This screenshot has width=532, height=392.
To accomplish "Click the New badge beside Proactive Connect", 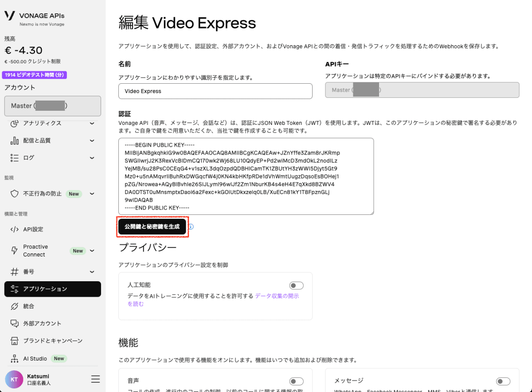I will click(78, 251).
